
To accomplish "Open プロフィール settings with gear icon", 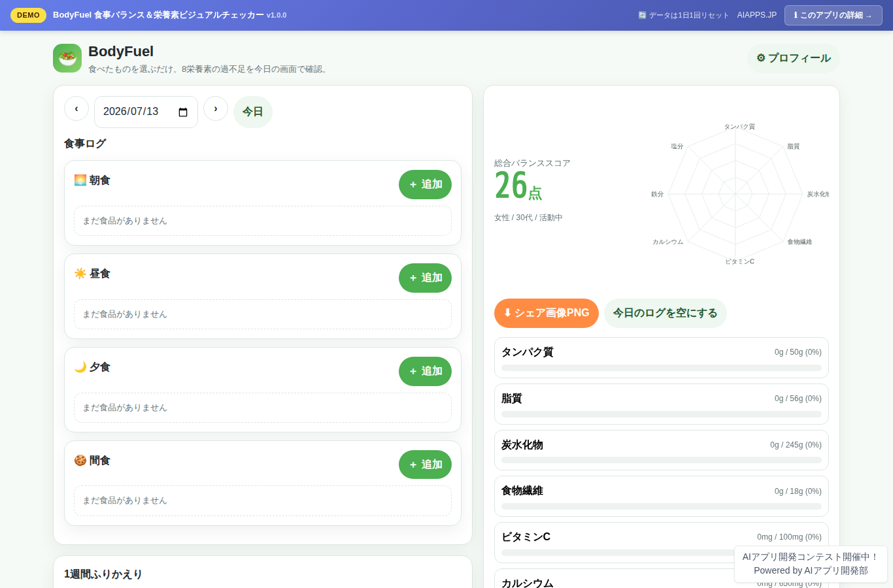I will [794, 58].
